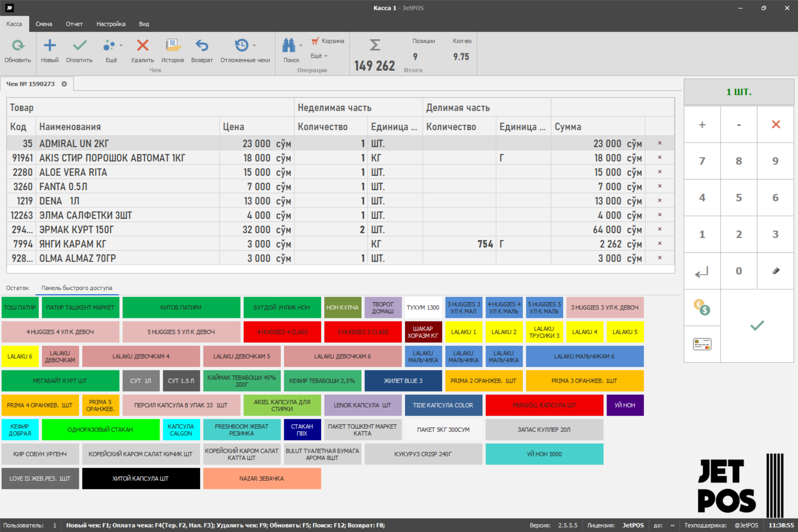Click the eraser icon on the numpad

pos(775,271)
